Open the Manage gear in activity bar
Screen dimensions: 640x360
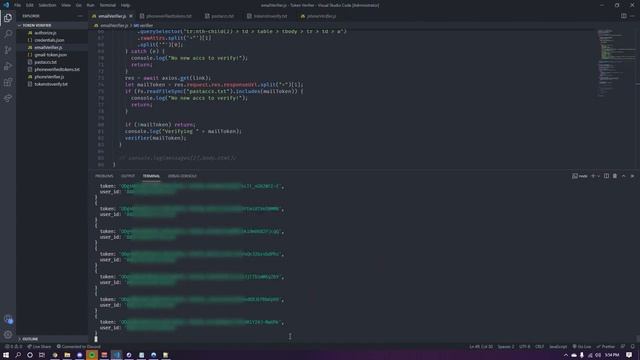coord(8,335)
